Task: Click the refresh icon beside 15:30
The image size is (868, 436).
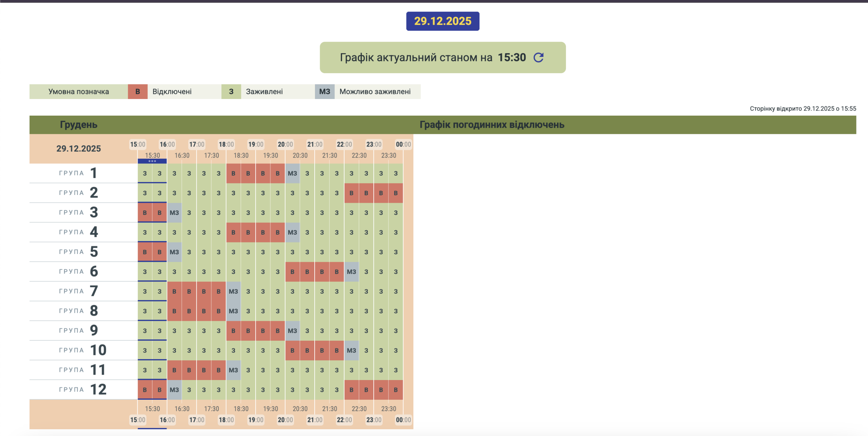Action: click(538, 58)
